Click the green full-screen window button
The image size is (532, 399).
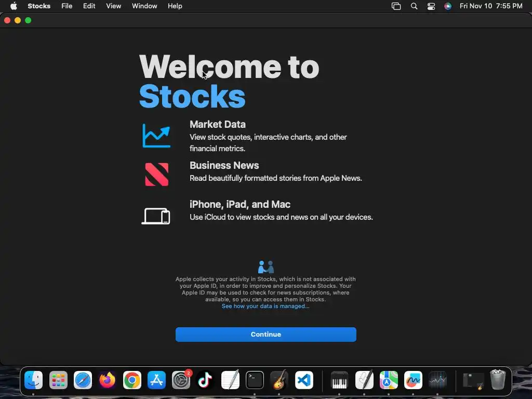tap(28, 20)
